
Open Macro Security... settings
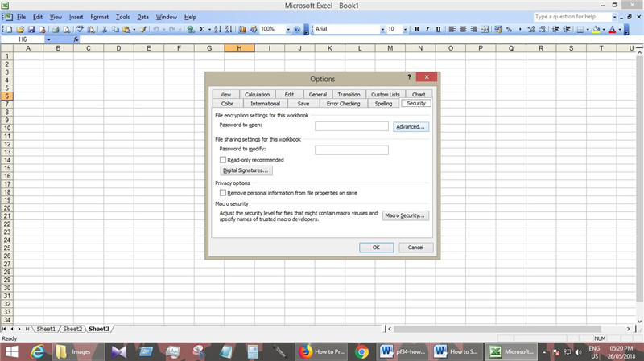(x=406, y=215)
